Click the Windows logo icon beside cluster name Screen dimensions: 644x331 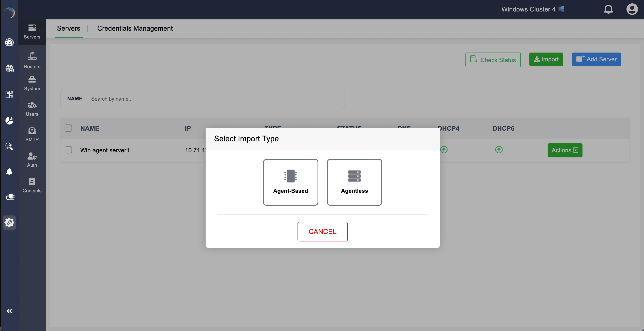click(561, 9)
